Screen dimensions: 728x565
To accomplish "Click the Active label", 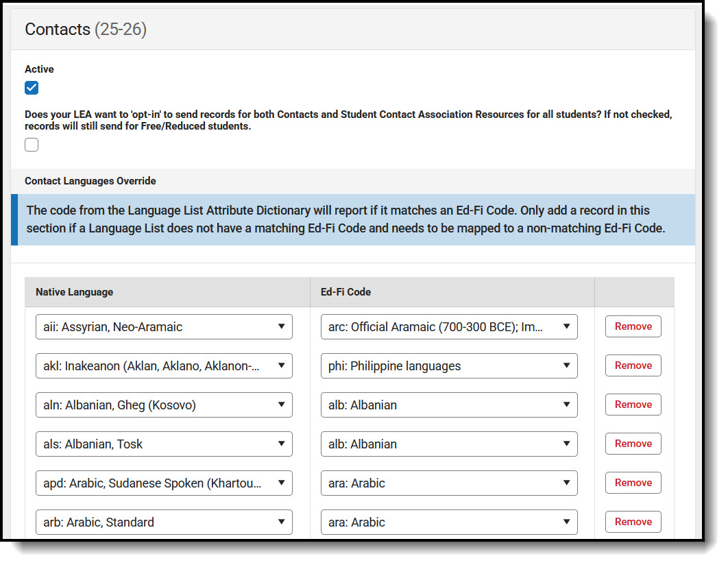I will tap(39, 69).
